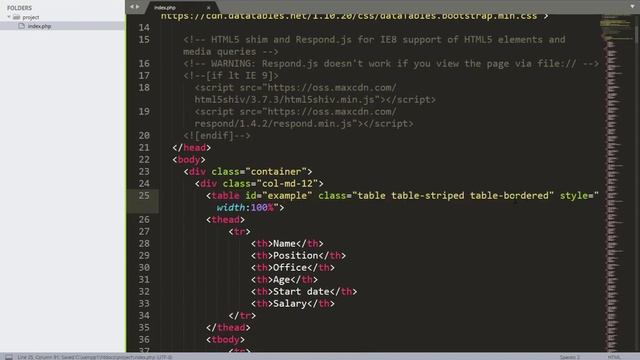Click line number 36 in gutter
Viewport: 640px width, 360px height.
(x=144, y=339)
